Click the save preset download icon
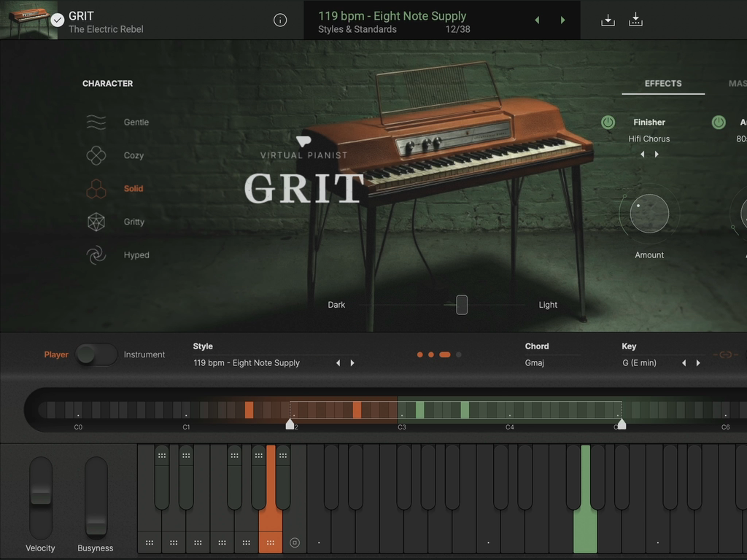Image resolution: width=747 pixels, height=560 pixels. (x=608, y=20)
